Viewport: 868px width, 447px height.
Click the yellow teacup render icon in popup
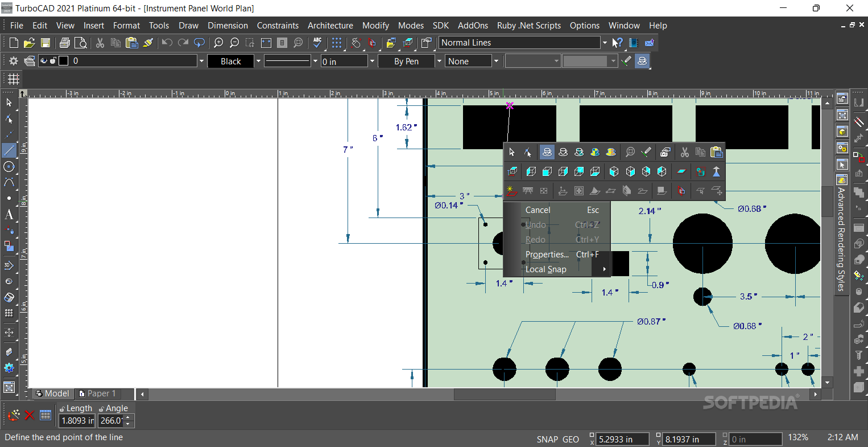[x=611, y=152]
